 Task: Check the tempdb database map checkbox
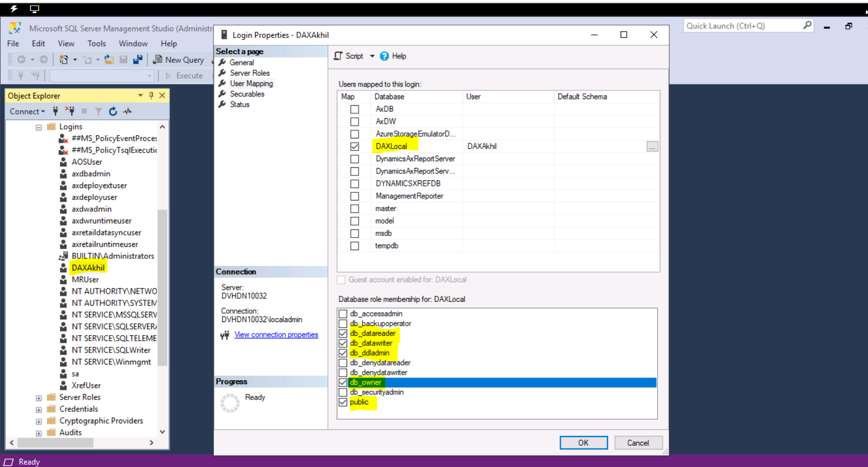(x=355, y=246)
